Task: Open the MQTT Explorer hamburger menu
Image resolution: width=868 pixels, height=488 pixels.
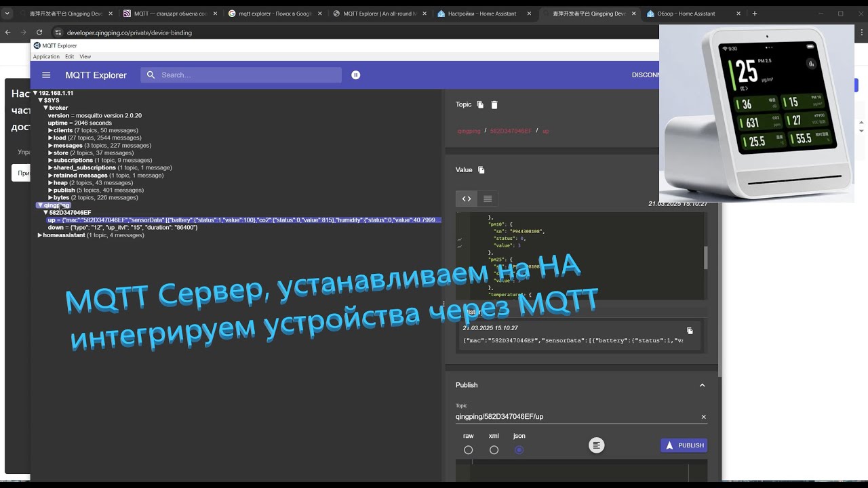Action: point(46,75)
